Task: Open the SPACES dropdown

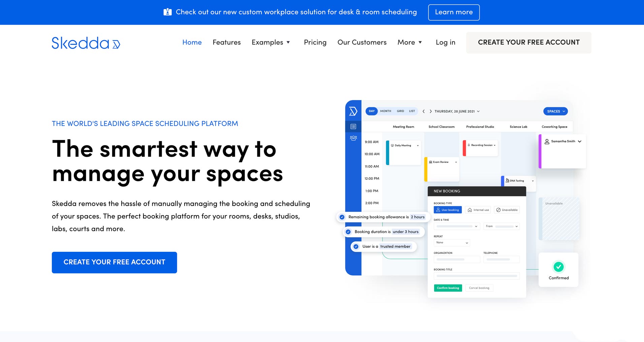Action: pyautogui.click(x=555, y=111)
